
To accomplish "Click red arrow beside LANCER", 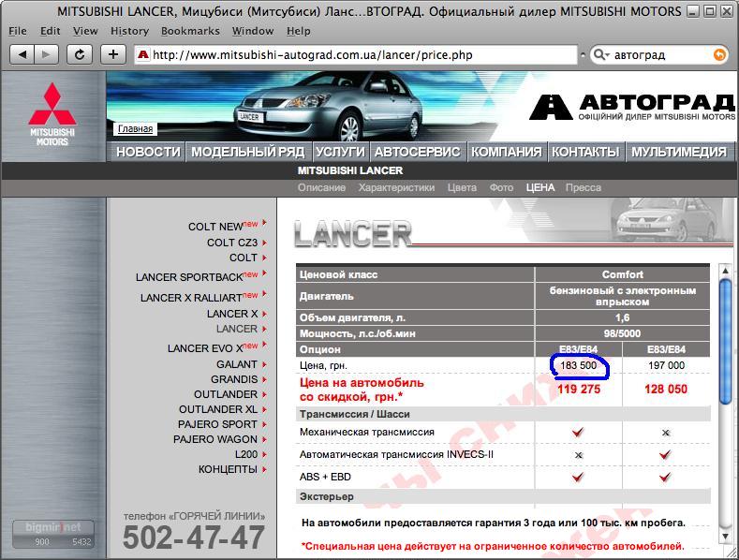I will click(x=264, y=329).
